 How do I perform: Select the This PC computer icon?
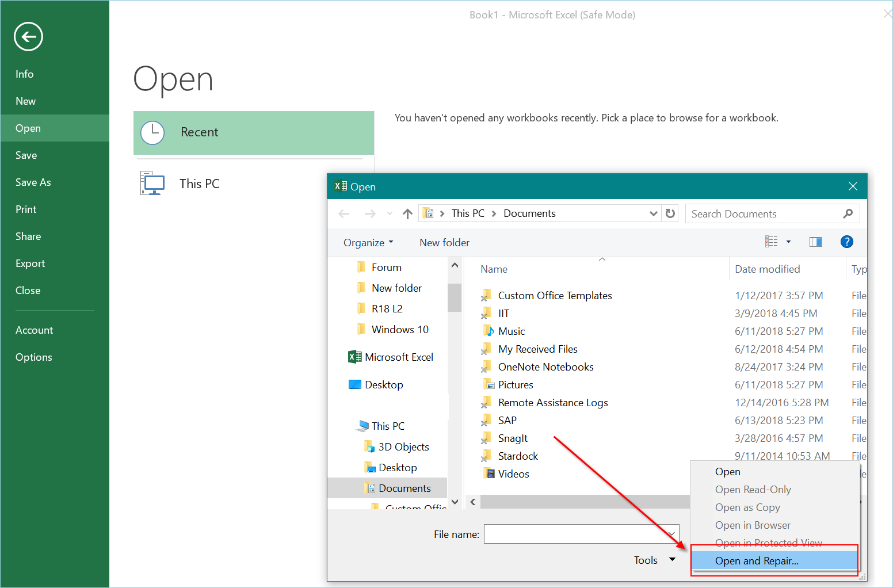(x=153, y=184)
